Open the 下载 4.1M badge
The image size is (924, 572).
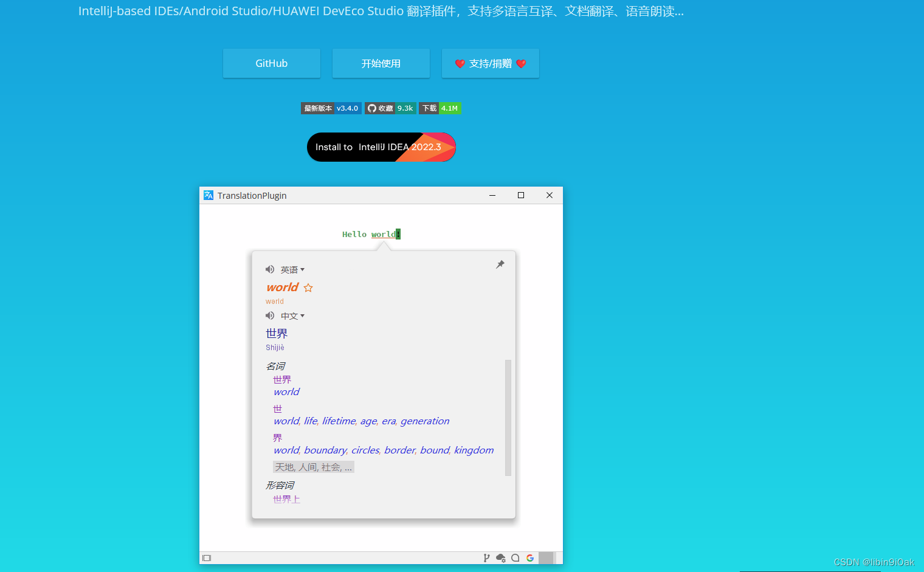[440, 108]
